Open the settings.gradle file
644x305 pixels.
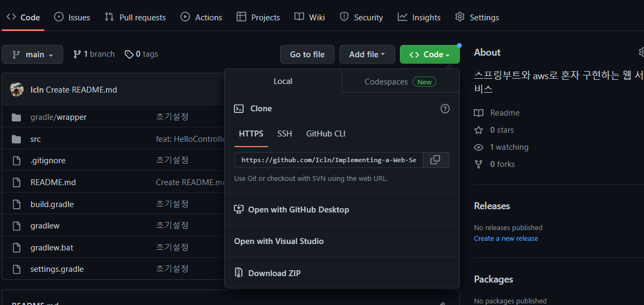[57, 269]
